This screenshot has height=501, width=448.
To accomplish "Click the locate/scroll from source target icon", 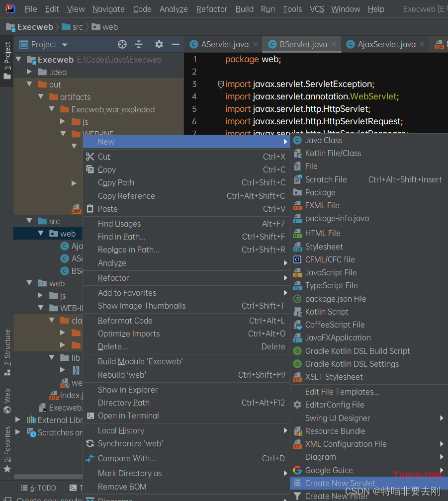I will pos(122,44).
